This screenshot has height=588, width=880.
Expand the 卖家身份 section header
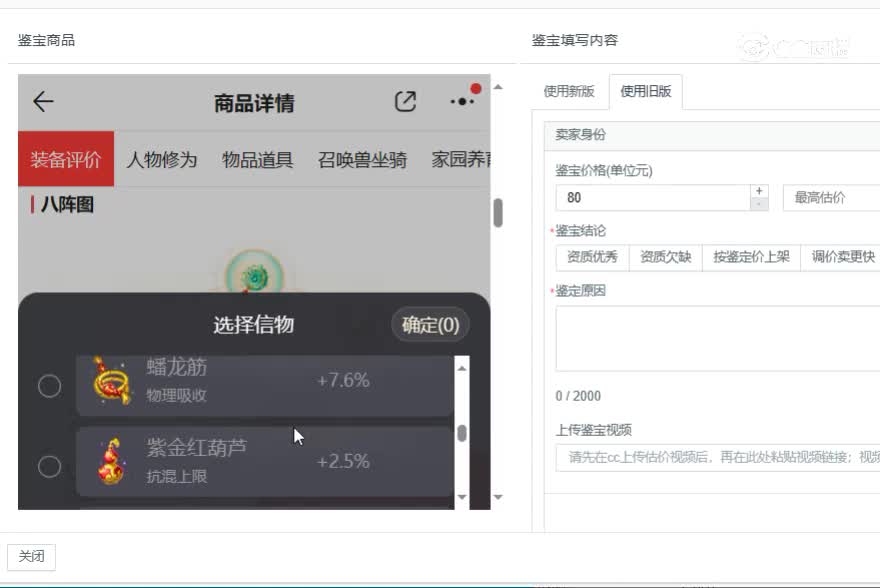pyautogui.click(x=712, y=135)
